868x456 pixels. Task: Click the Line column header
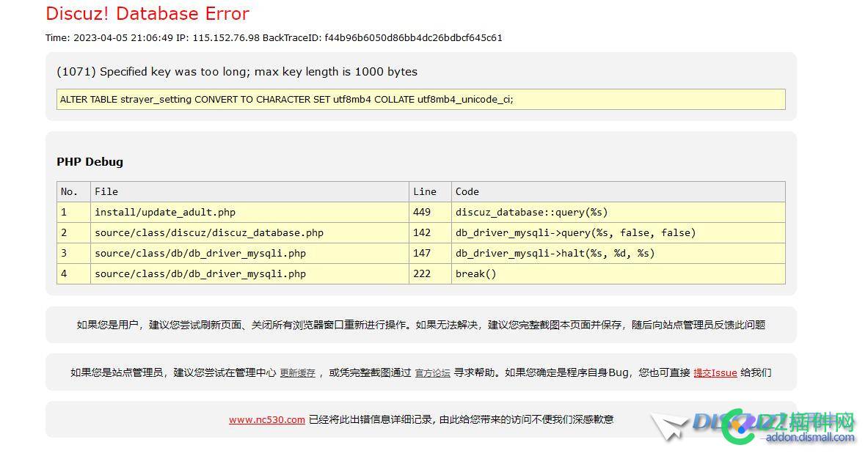[425, 191]
